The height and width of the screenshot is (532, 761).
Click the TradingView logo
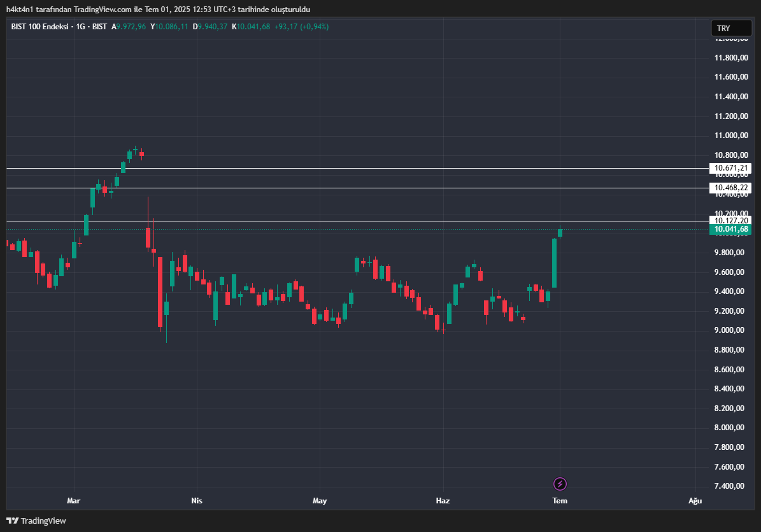tap(36, 521)
